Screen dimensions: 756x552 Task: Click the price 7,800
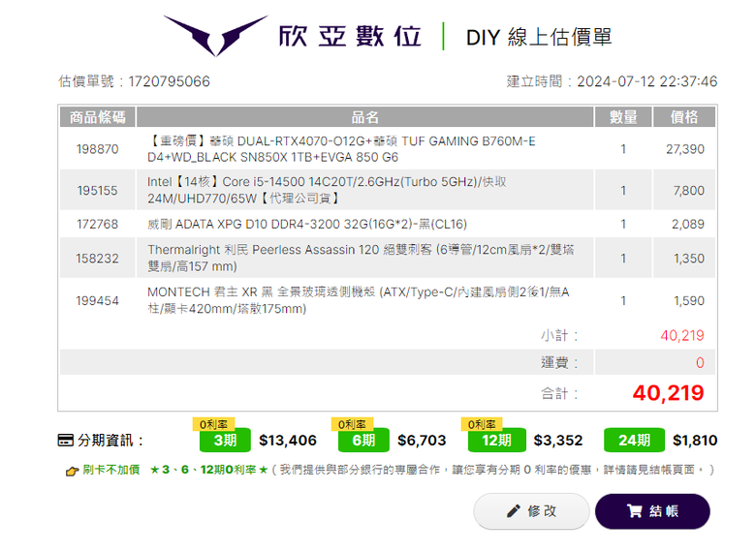click(689, 191)
